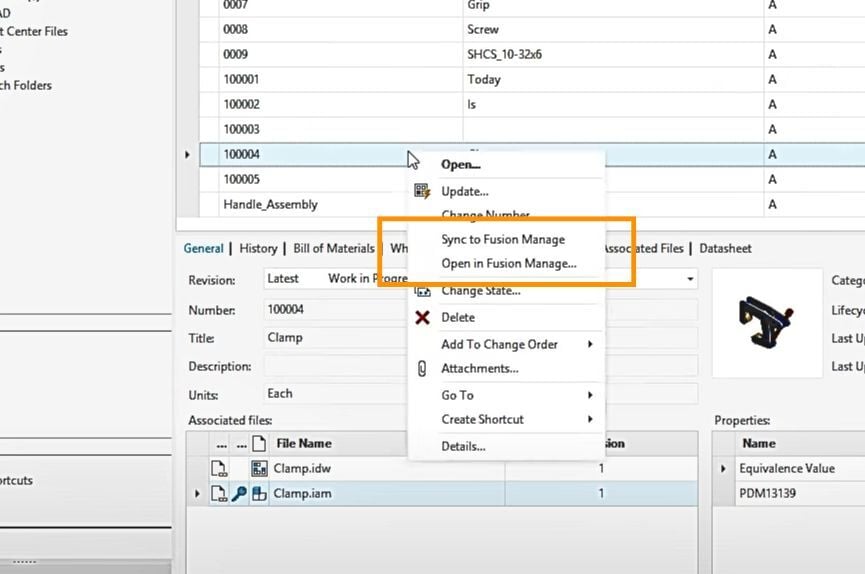Select item row 0008 Screw
The image size is (865, 574).
[x=532, y=29]
